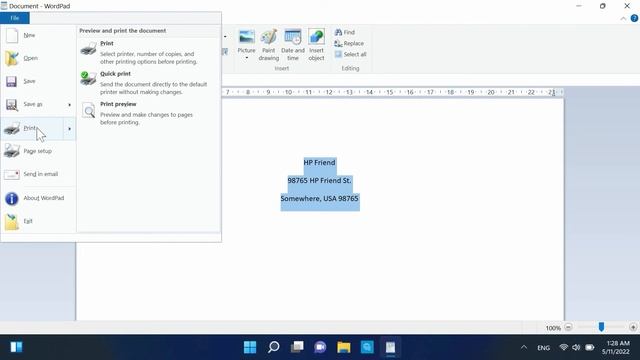
Task: Click the zoom in plus button
Action: (633, 327)
